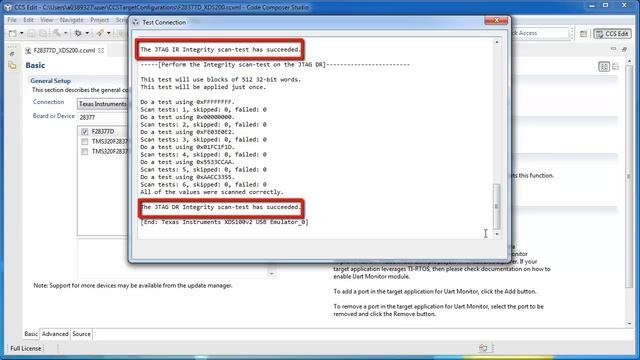Close the F28377D_XDS200.ccxml editor tab
This screenshot has width=640, height=360.
click(x=101, y=50)
